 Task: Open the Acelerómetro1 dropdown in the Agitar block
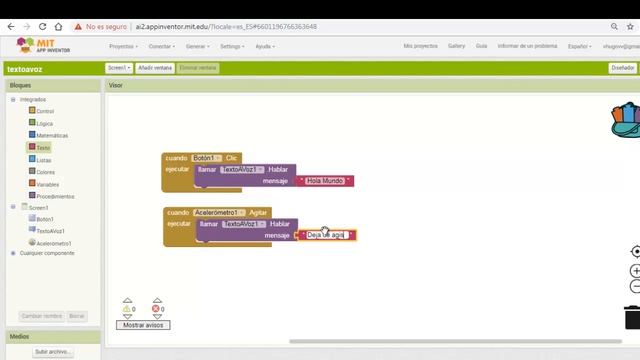pos(220,213)
